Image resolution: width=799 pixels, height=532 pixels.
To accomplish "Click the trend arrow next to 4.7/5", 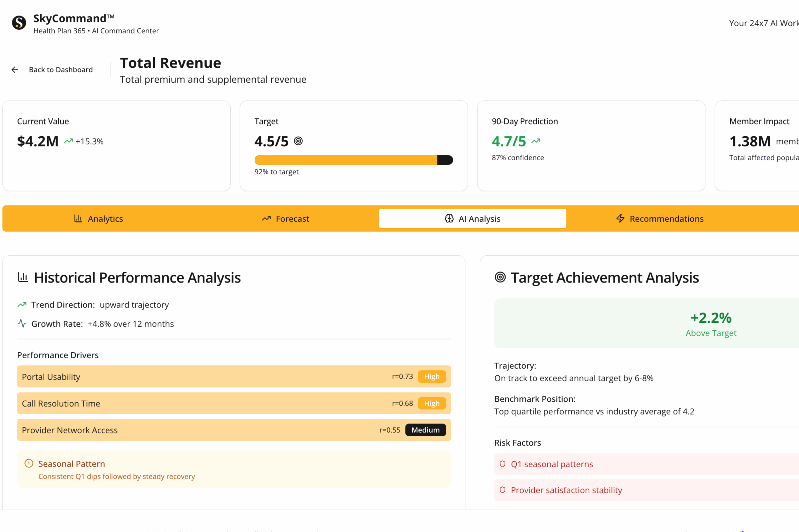I will (x=536, y=141).
